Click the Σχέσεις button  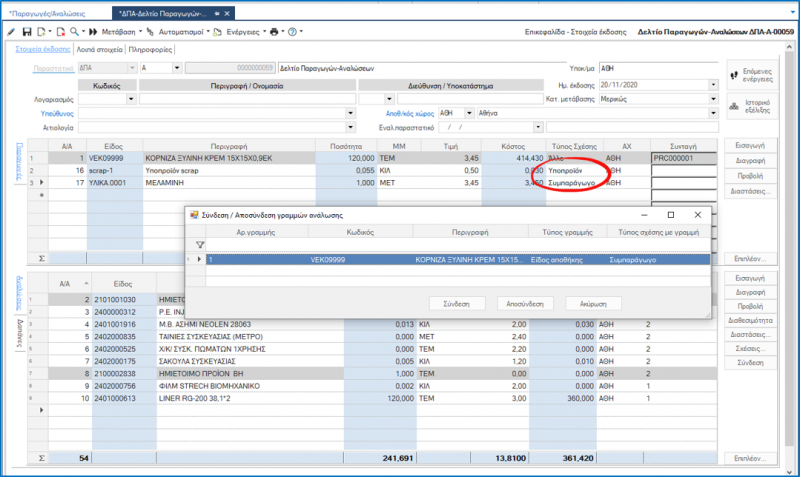(750, 349)
